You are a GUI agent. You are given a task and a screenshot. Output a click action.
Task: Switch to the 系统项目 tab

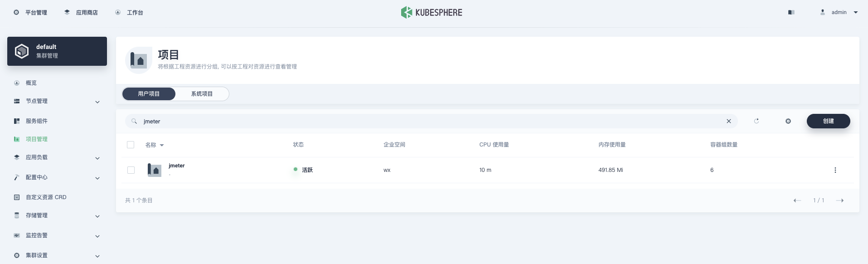tap(202, 94)
